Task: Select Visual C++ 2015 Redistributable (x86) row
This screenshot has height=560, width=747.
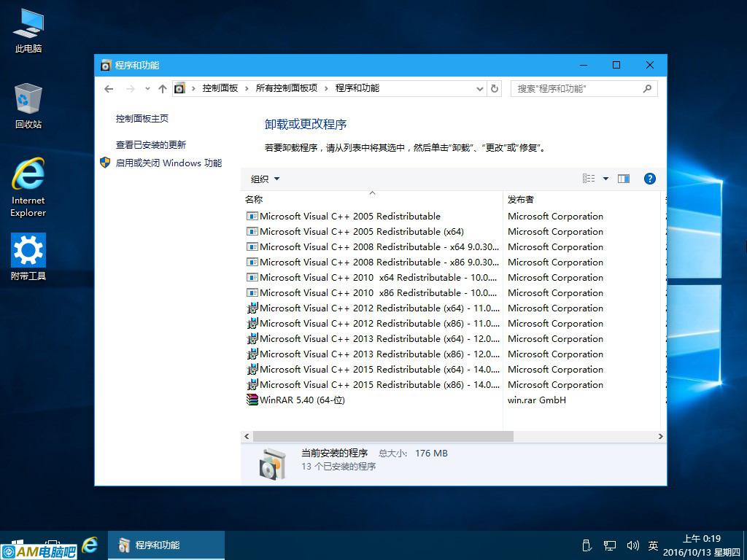Action: [x=371, y=384]
